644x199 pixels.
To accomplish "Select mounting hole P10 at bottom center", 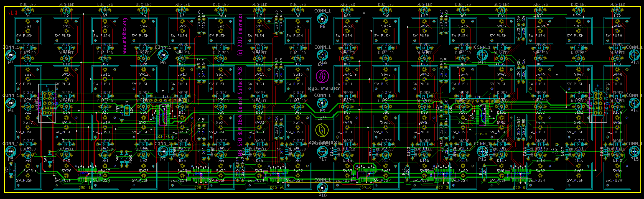I will 322,188.
